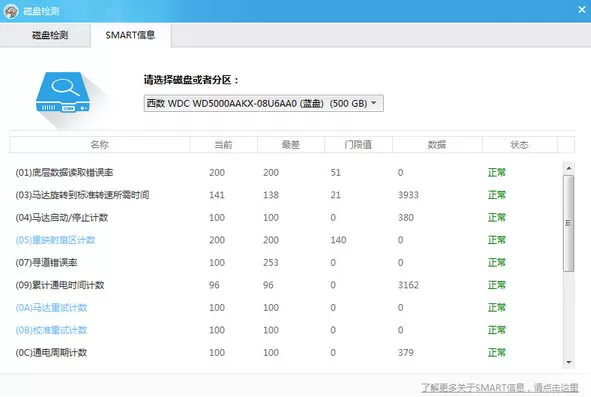Viewport: 591px width, 397px height.
Task: Open the 了解更多关于SMART信息 link
Action: tap(500, 388)
